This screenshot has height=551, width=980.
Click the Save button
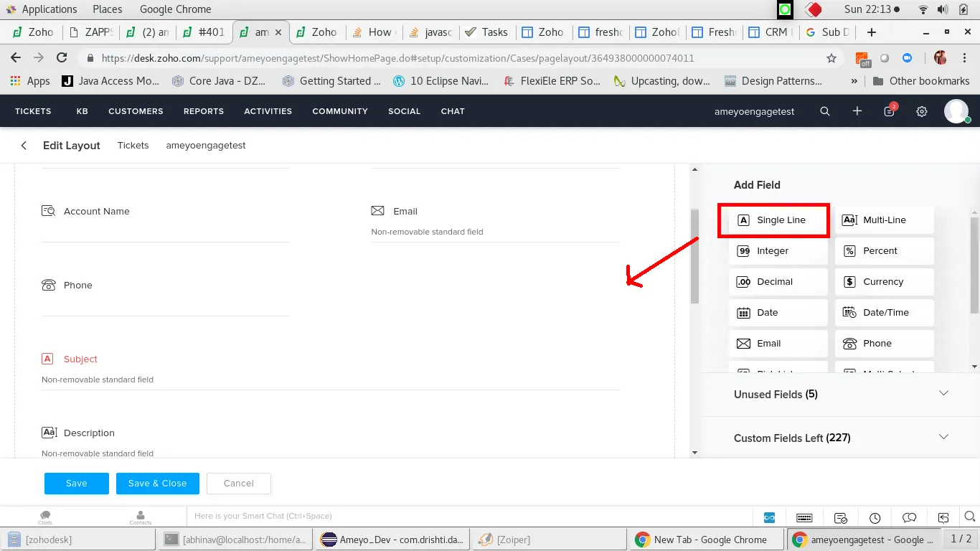pyautogui.click(x=77, y=484)
